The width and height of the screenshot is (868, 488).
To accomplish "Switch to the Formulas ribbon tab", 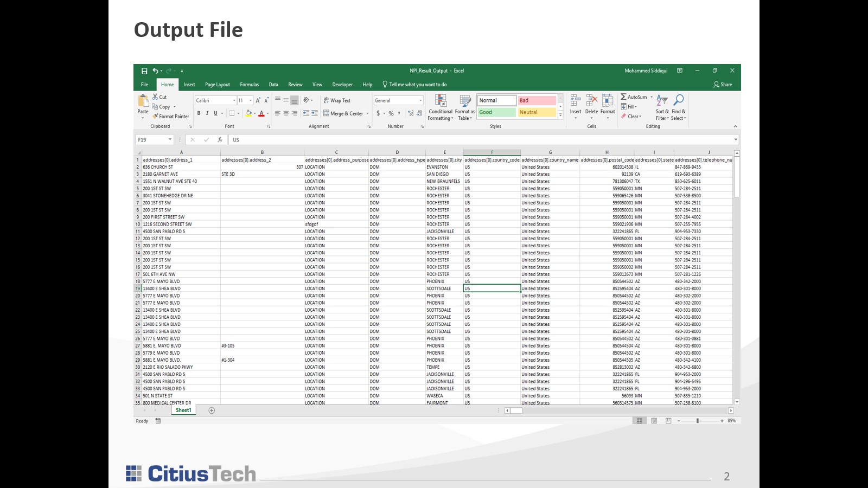I will [249, 85].
